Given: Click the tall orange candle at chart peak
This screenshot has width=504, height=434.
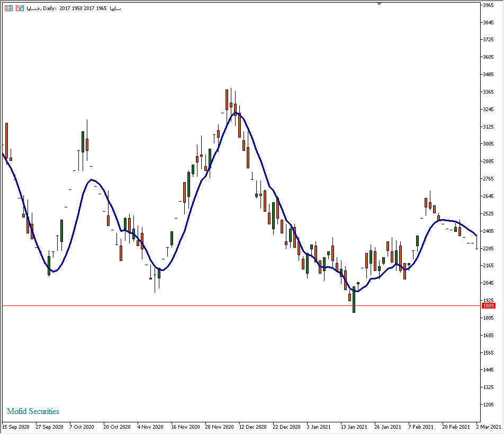Looking at the screenshot, I should click(227, 99).
